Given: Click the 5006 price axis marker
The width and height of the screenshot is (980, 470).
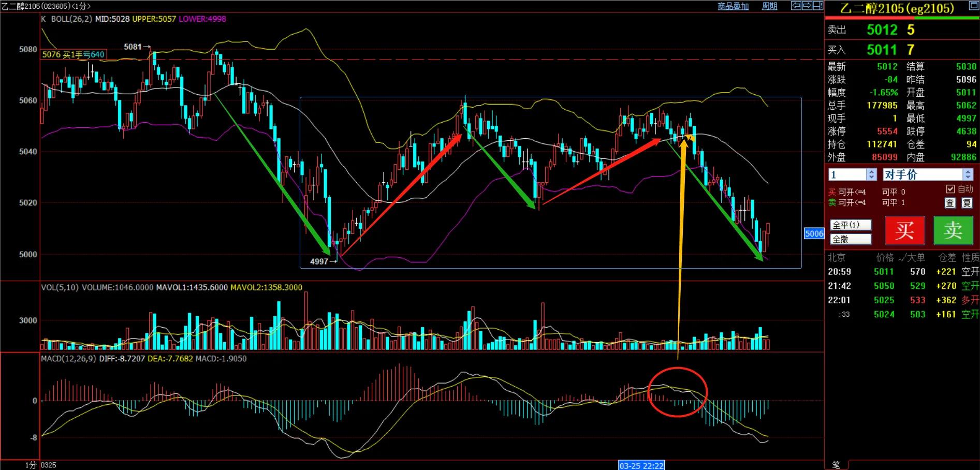Looking at the screenshot, I should (x=814, y=233).
